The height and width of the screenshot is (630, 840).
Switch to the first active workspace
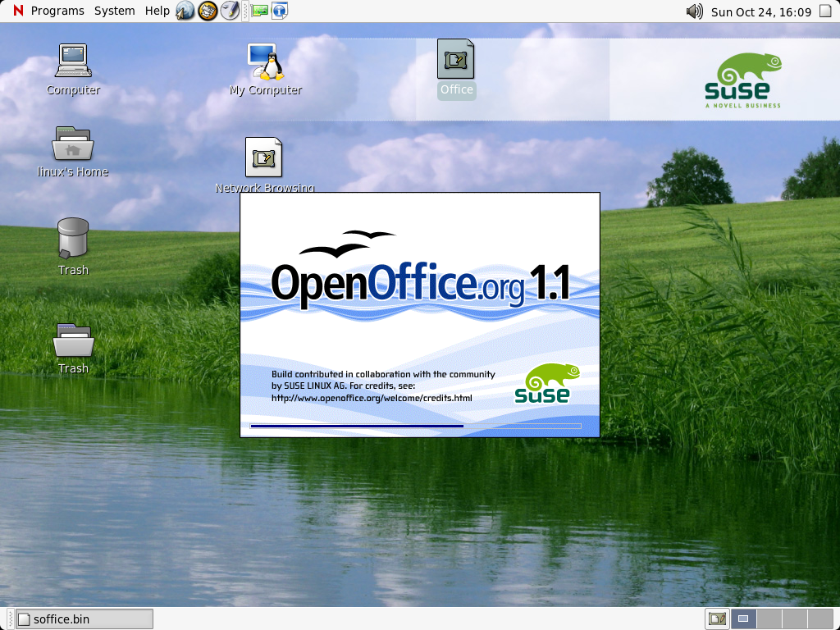[x=743, y=619]
